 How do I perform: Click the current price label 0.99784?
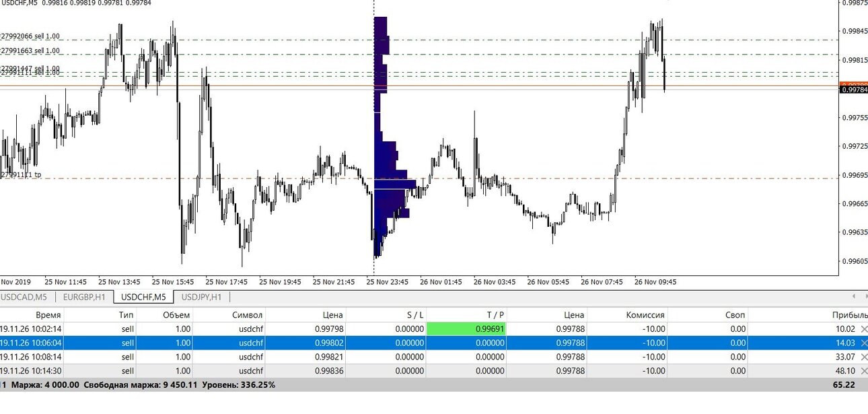(853, 90)
